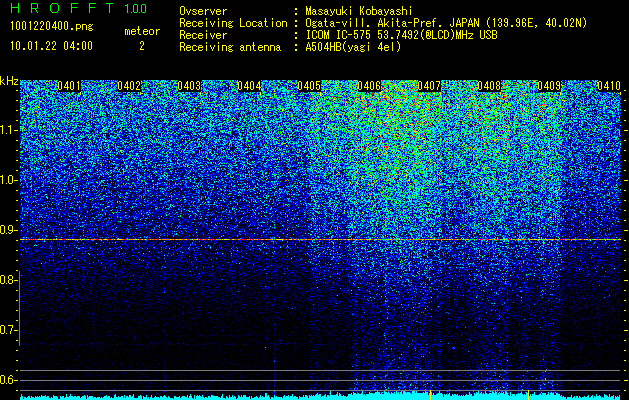Select the file name 1001220400.png
The image size is (629, 400).
click(x=52, y=26)
